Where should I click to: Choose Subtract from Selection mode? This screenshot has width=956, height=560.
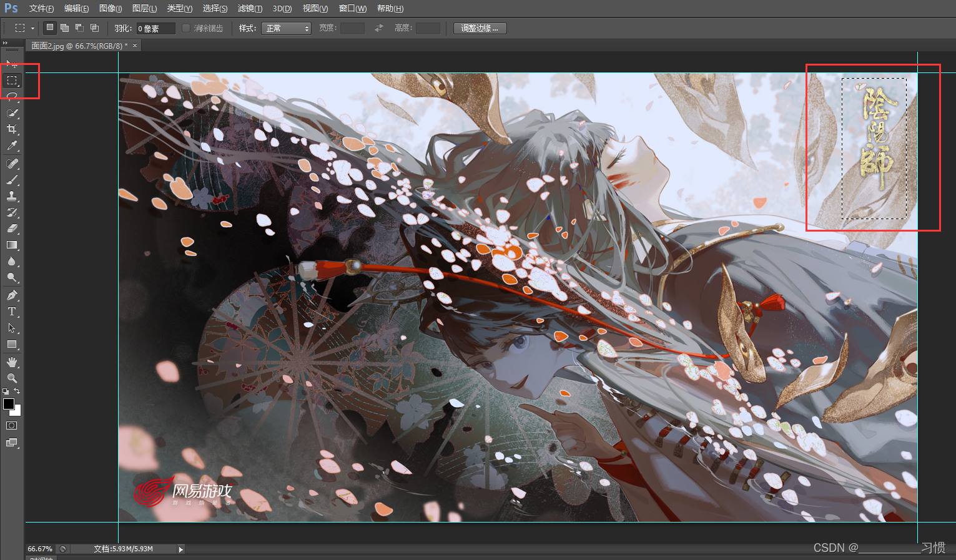click(x=79, y=27)
